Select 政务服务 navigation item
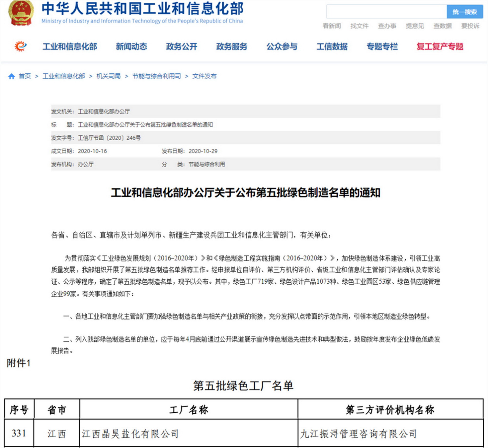 point(232,46)
